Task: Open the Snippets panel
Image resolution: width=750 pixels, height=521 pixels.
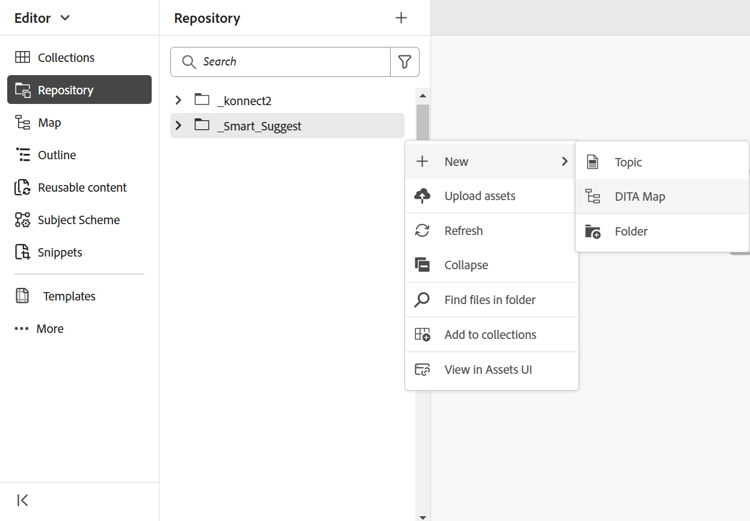Action: [x=60, y=253]
